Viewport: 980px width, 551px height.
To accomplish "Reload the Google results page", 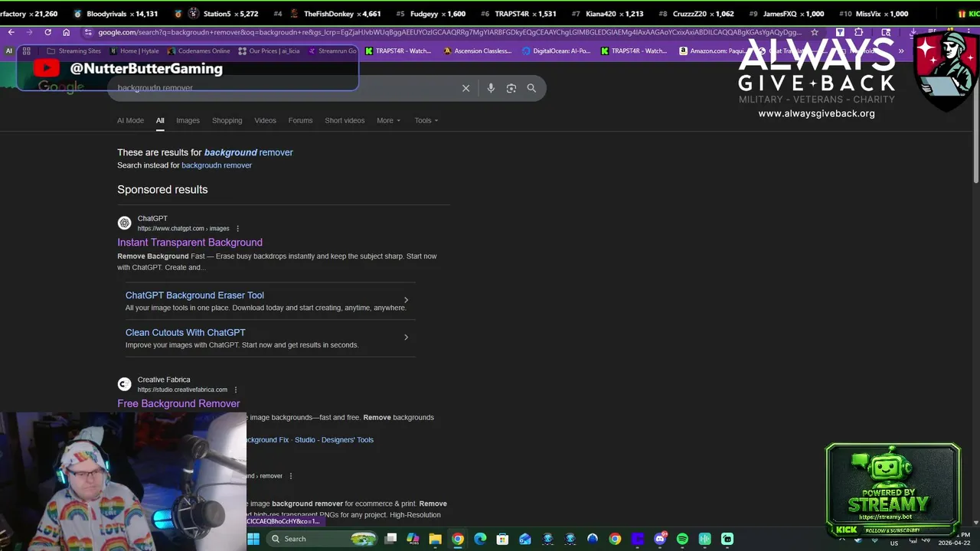I will pos(47,32).
